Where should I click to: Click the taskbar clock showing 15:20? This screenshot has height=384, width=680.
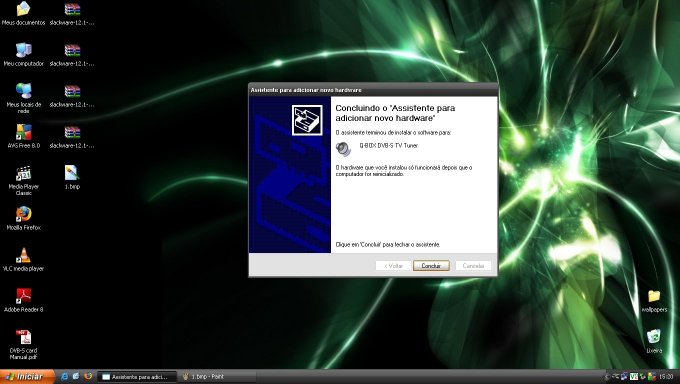666,377
